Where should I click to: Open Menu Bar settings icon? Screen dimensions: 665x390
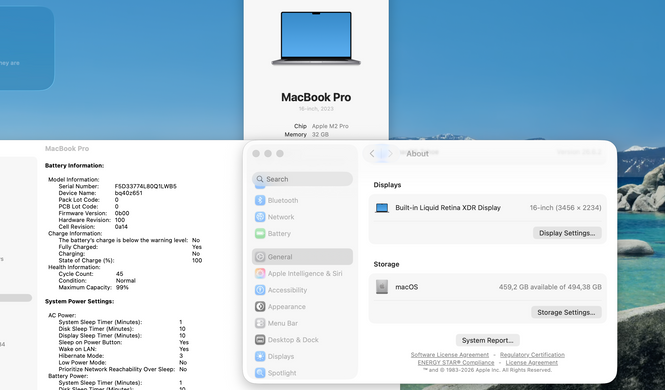point(260,323)
